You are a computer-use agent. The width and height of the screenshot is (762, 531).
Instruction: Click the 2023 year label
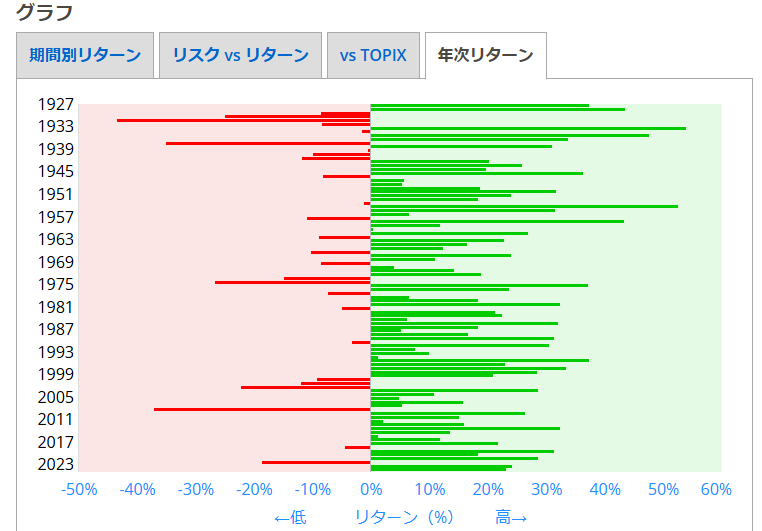(55, 464)
